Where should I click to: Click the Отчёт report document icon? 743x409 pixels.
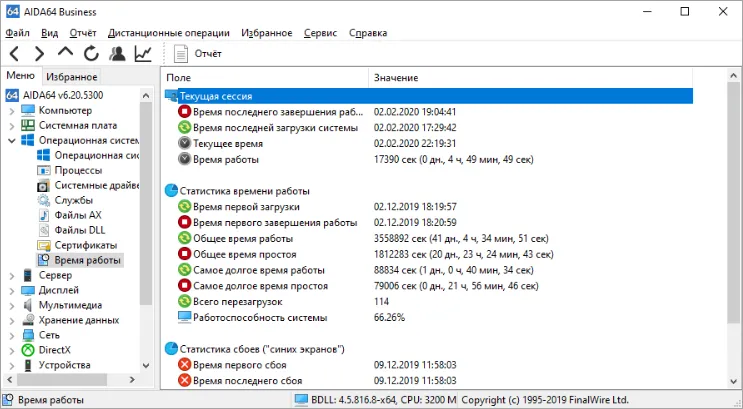181,54
